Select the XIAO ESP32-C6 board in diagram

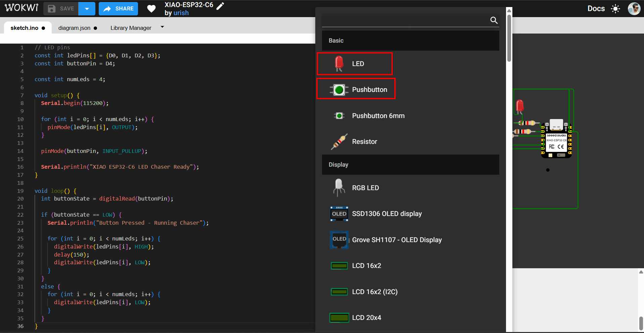pyautogui.click(x=556, y=138)
